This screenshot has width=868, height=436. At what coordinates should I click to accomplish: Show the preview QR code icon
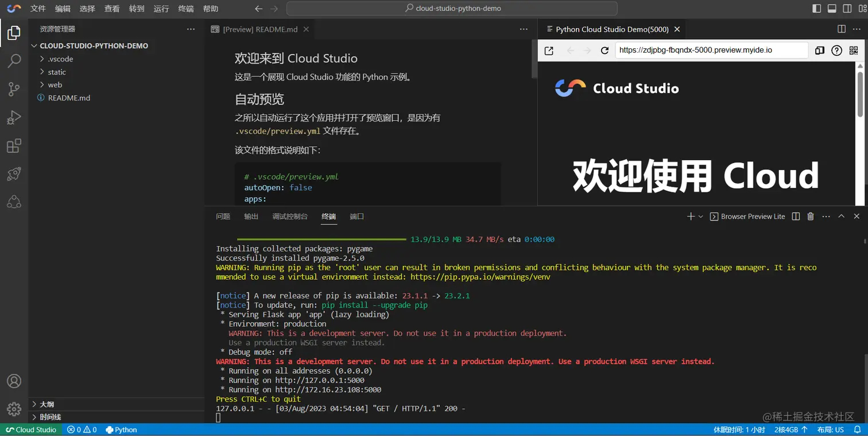854,51
